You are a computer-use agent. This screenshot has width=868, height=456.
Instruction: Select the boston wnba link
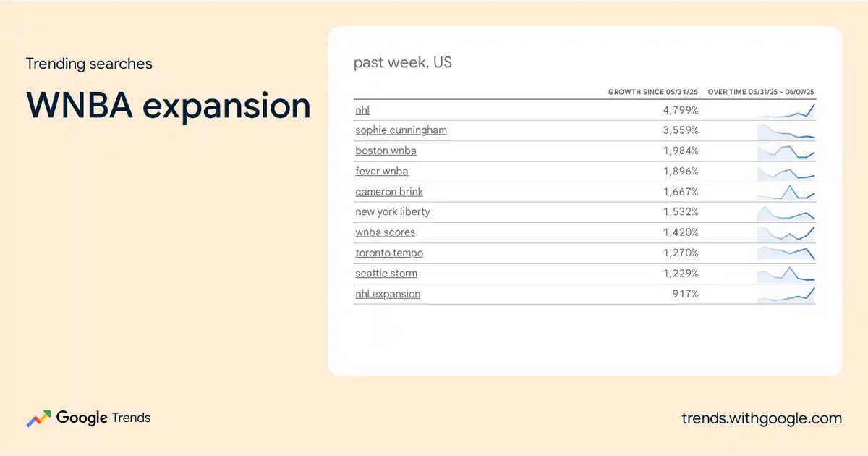[x=386, y=151]
